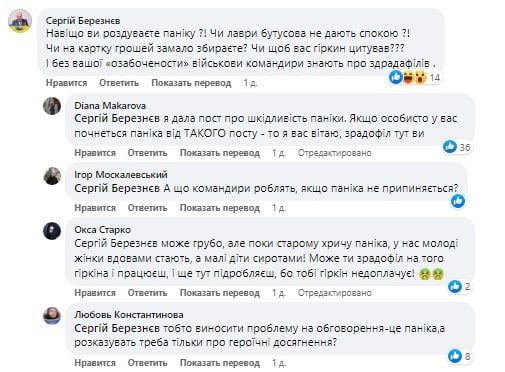Show translation of Сергій Березнєв's comment
Screen dimensions: 505x372
(191, 83)
